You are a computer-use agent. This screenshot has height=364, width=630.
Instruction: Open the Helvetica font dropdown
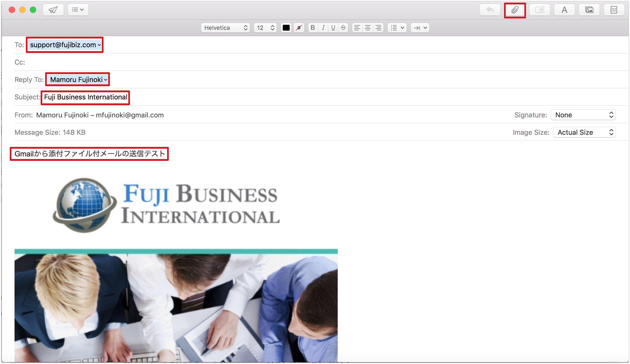pyautogui.click(x=225, y=28)
